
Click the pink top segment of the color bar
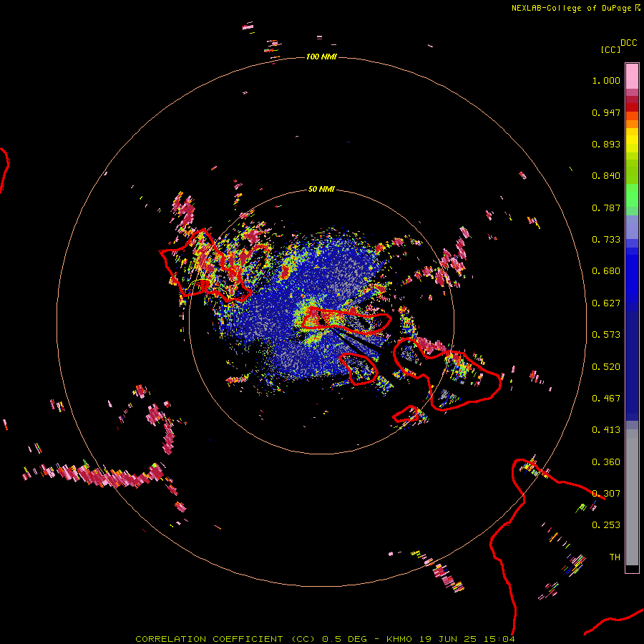[632, 77]
